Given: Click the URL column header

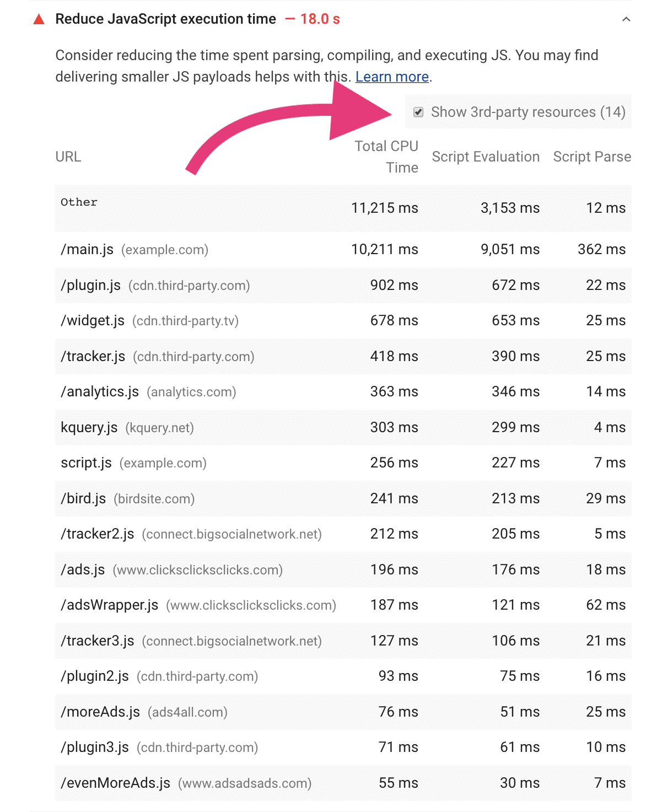Looking at the screenshot, I should click(68, 157).
